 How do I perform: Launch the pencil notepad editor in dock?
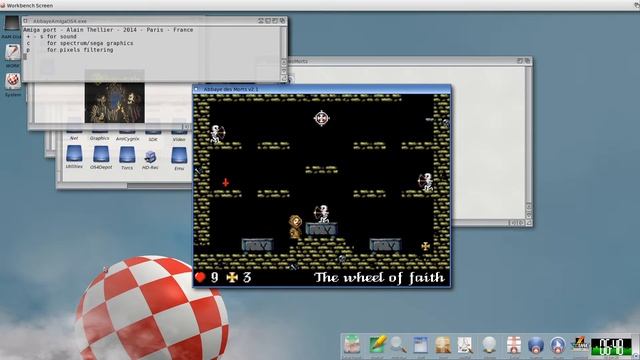tap(378, 344)
